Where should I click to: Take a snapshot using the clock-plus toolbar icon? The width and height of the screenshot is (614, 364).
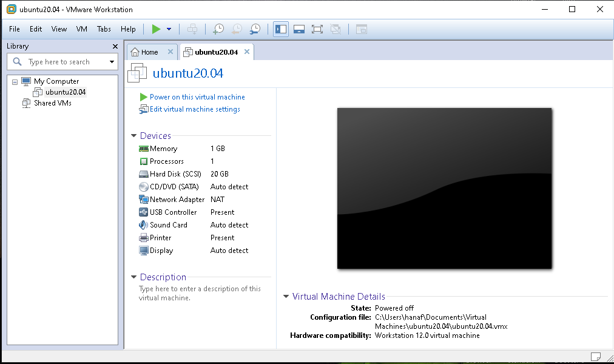[218, 29]
